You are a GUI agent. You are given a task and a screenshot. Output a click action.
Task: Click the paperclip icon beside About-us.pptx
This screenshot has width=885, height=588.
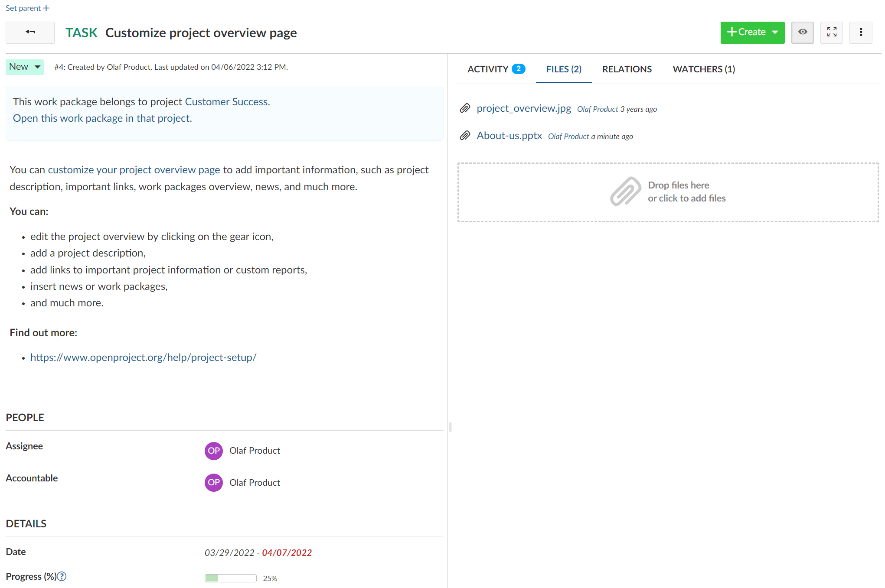(464, 136)
